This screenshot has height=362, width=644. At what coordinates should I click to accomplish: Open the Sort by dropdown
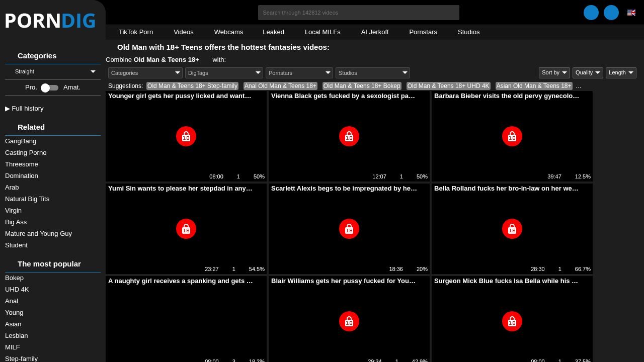pyautogui.click(x=554, y=73)
